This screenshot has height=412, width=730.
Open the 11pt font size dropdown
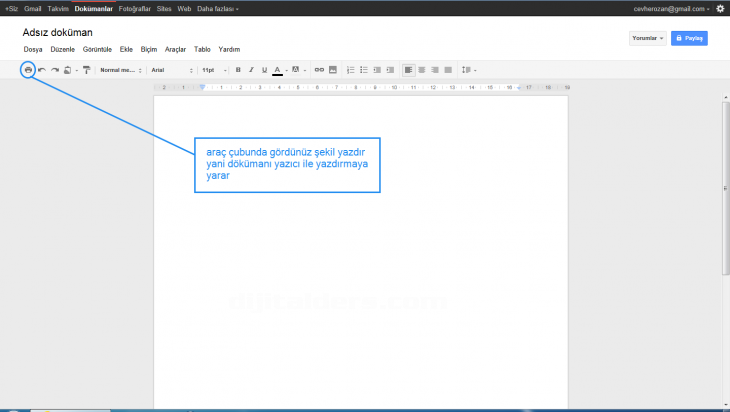click(x=213, y=70)
